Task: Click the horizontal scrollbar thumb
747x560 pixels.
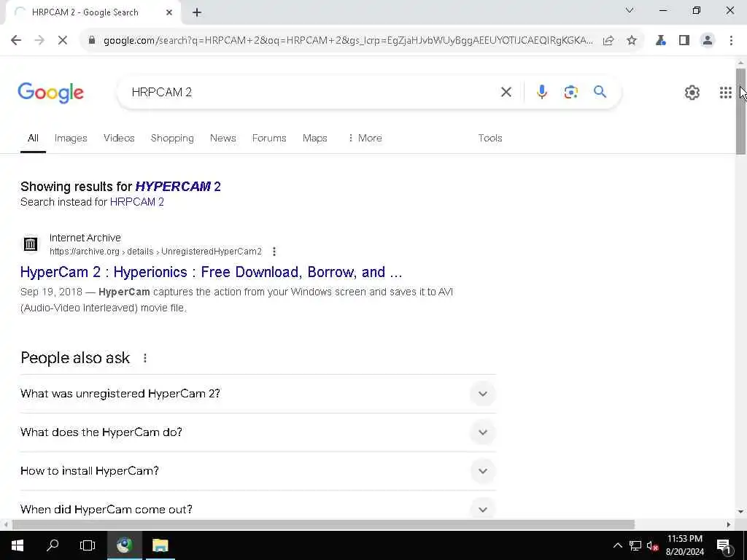Action: pos(323,524)
